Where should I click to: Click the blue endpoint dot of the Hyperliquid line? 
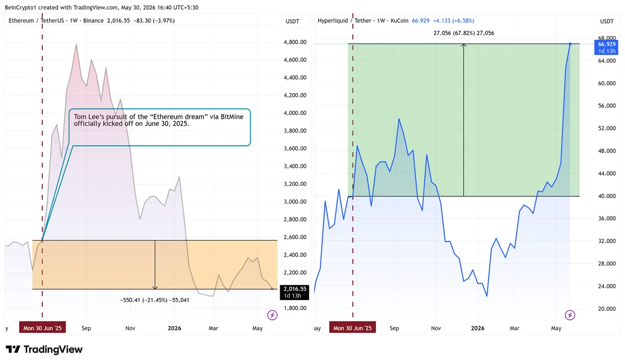[570, 44]
